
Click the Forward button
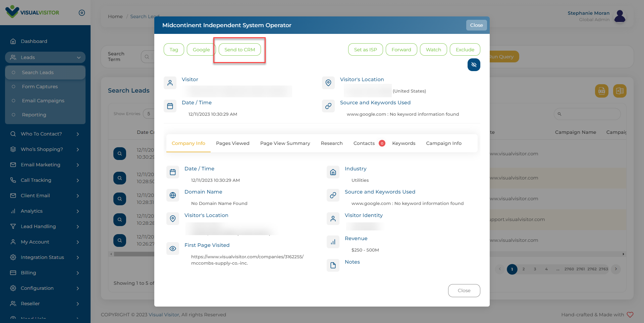click(401, 50)
